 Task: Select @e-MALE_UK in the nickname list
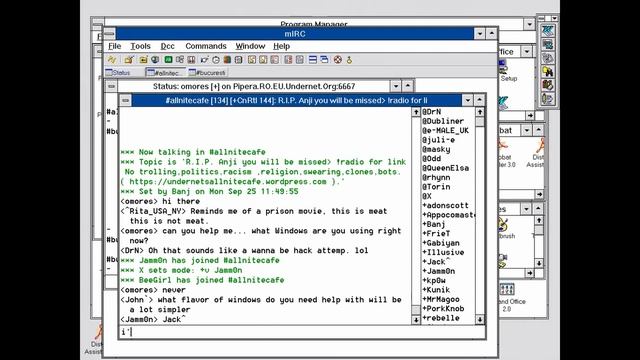pyautogui.click(x=445, y=131)
